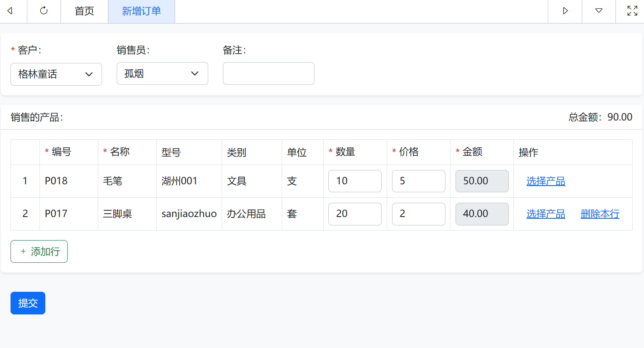
Task: Click 选择产品 link in the P017 row
Action: pos(546,214)
